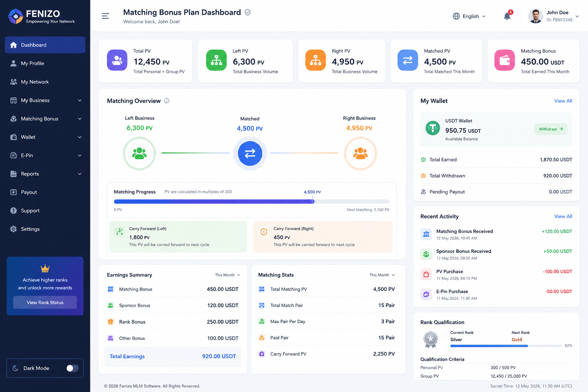This screenshot has height=392, width=588.
Task: Open the English language dropdown
Action: click(469, 16)
